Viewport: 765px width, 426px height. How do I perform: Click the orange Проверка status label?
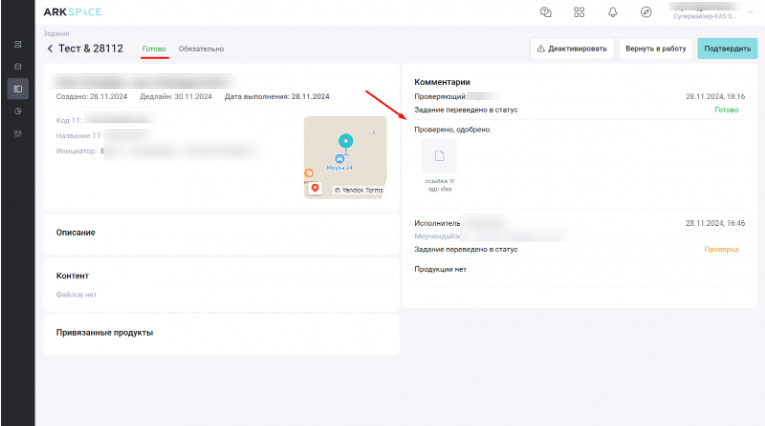point(721,249)
